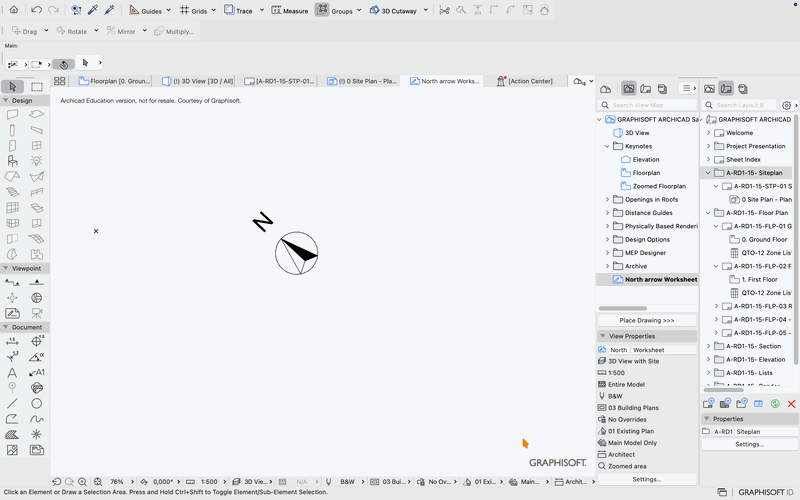Click the Undo arrow
Image resolution: width=800 pixels, height=500 pixels.
pos(36,10)
